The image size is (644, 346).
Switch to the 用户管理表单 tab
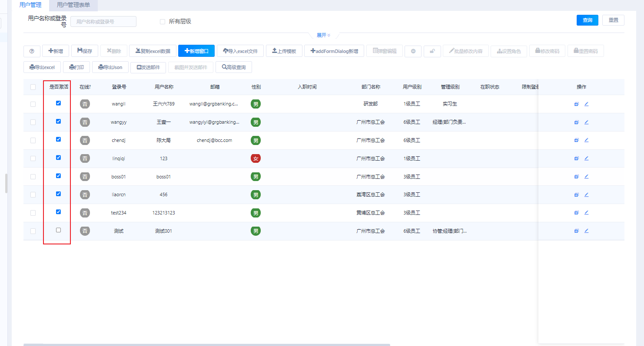point(73,5)
